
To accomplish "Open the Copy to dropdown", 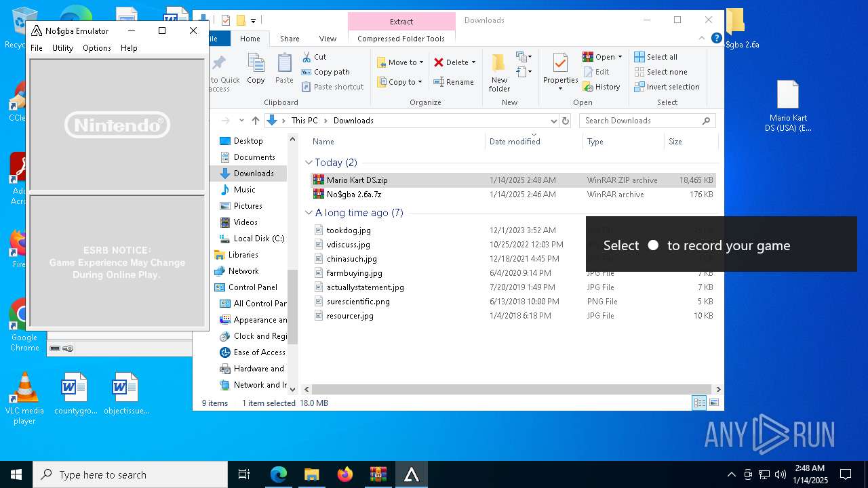I will tap(400, 82).
